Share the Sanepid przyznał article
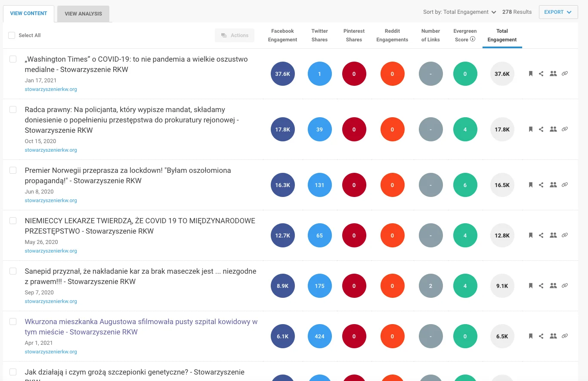This screenshot has width=588, height=381. 542,286
